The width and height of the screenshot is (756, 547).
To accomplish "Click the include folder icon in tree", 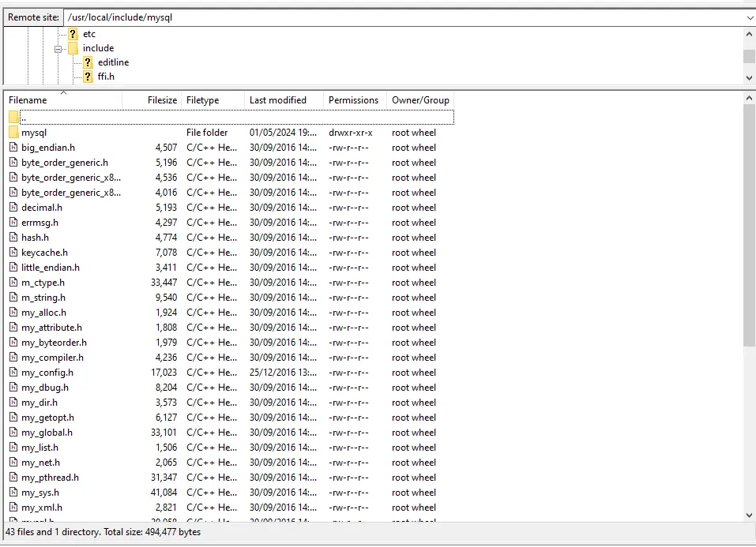I will coord(73,48).
